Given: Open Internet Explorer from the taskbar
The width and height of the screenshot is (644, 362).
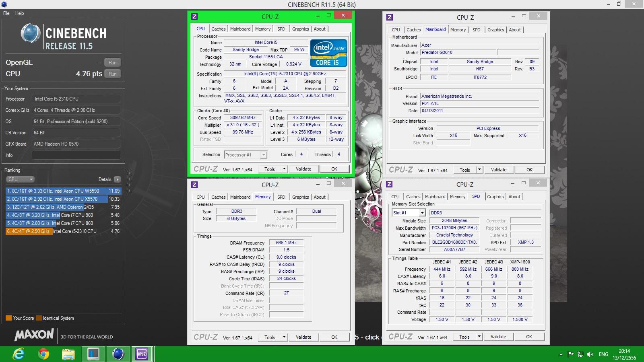Looking at the screenshot, I should [x=19, y=354].
